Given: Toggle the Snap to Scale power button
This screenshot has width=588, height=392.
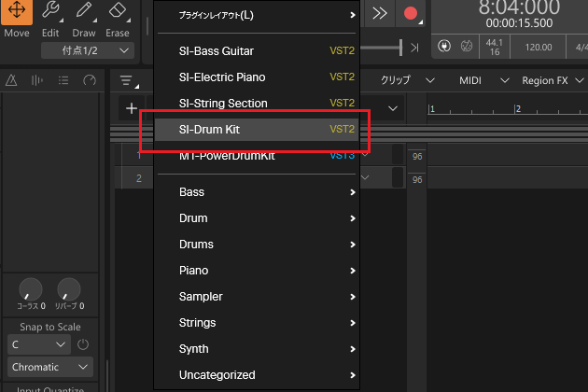Looking at the screenshot, I should (x=82, y=344).
